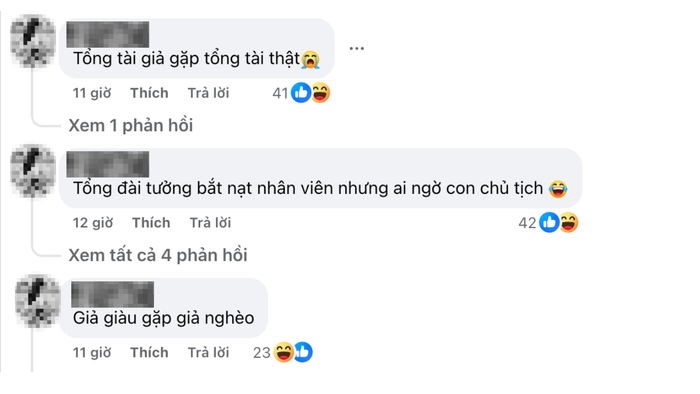Click the haha emoji beside 41 reactions
Screen dimensions: 700x394
[x=320, y=93]
